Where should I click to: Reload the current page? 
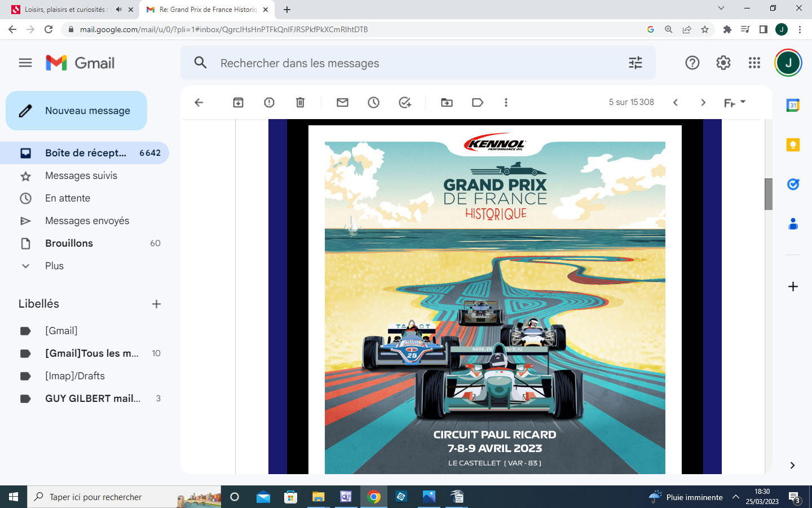pyautogui.click(x=48, y=29)
